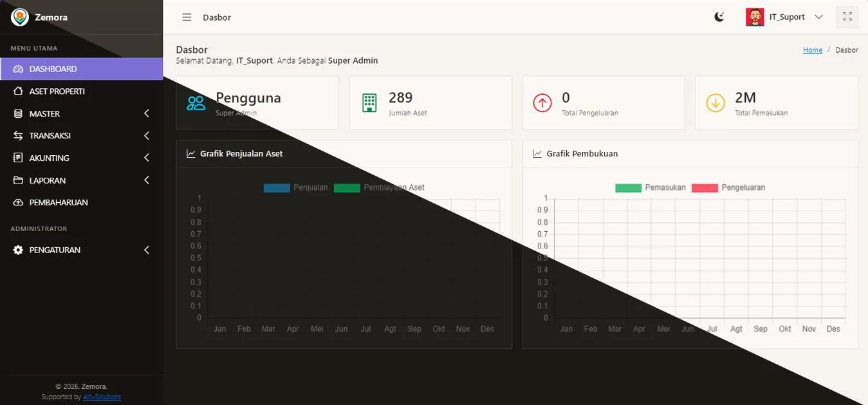Expand the Akunting menu chevron

click(x=147, y=158)
